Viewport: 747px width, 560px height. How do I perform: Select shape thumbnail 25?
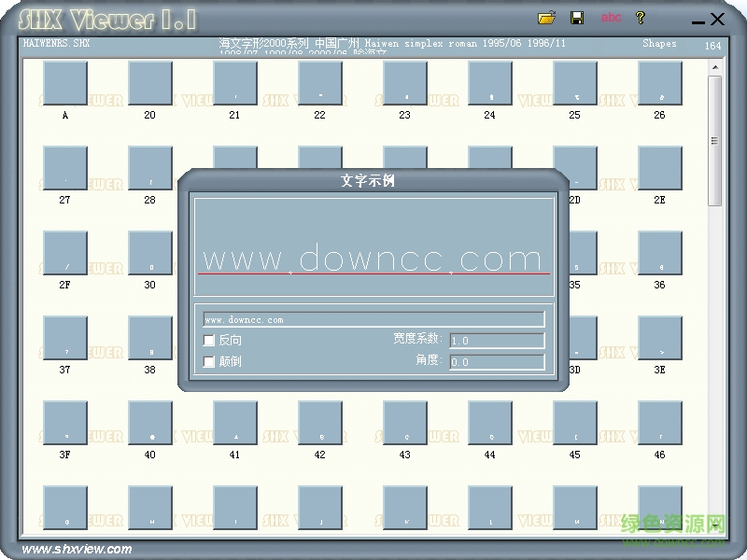[x=575, y=83]
